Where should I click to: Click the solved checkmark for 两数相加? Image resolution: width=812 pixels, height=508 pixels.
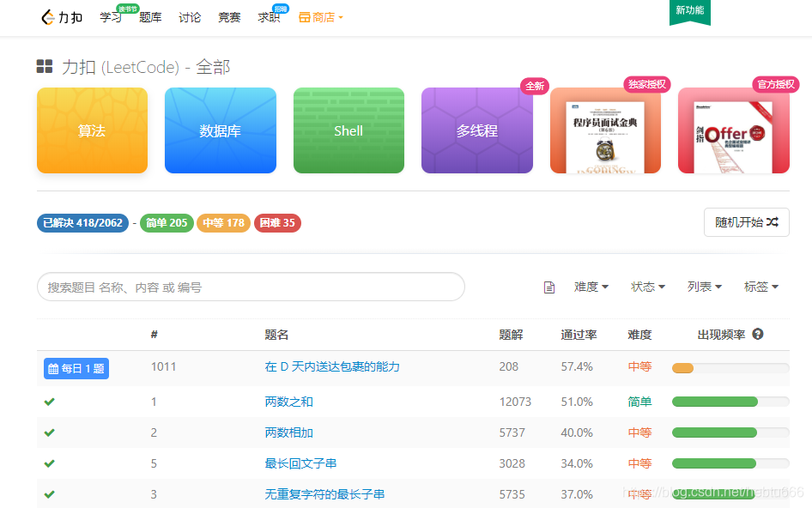pyautogui.click(x=50, y=432)
